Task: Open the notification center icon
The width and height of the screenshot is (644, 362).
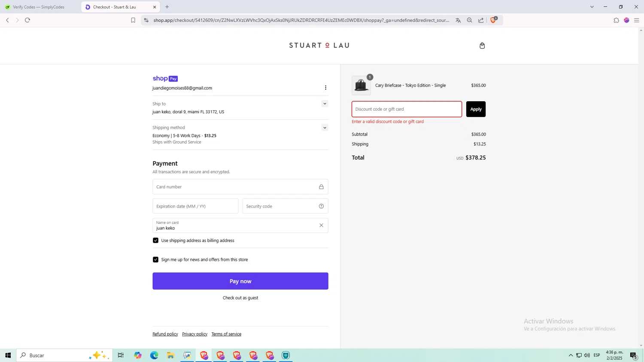Action: [x=634, y=355]
